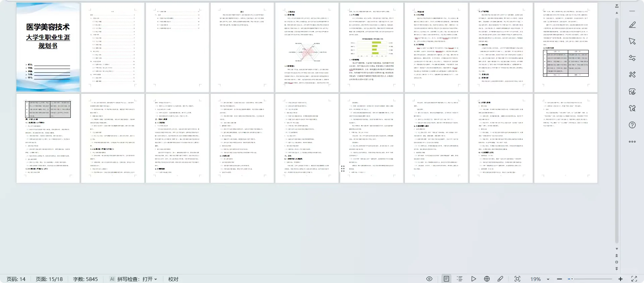Click the 页码: 14 status entry
Screen dimensions: 644x283
coord(16,279)
